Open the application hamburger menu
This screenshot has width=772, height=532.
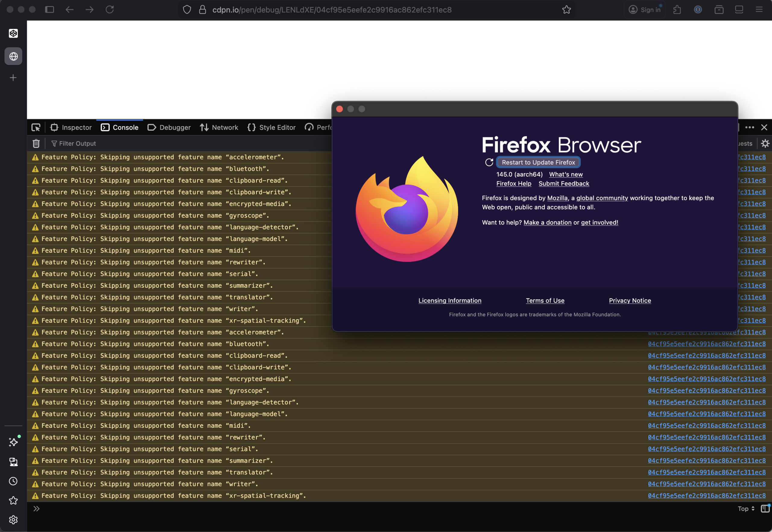[x=759, y=10]
